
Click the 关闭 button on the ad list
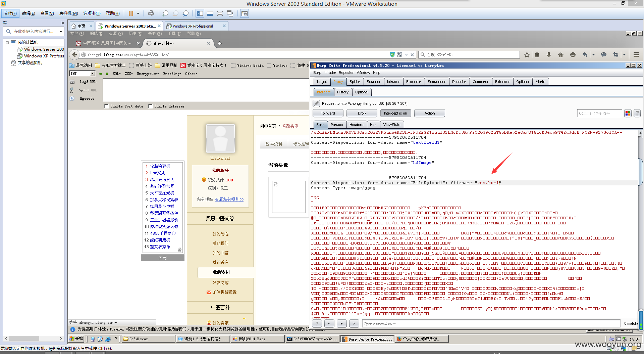coord(162,258)
